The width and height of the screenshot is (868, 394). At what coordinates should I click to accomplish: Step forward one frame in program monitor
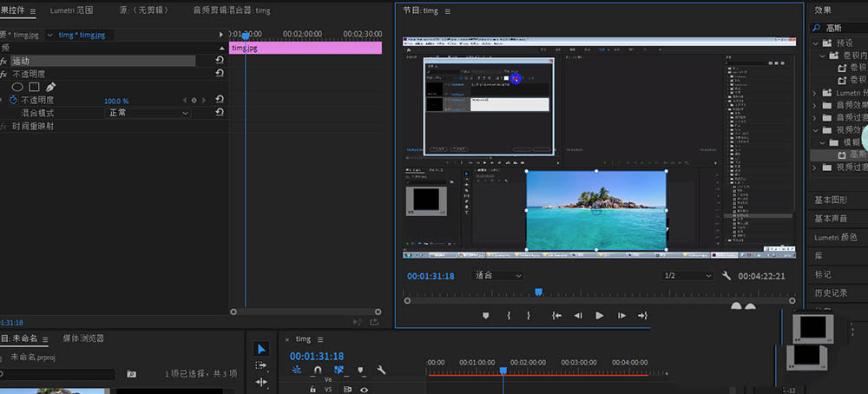pyautogui.click(x=620, y=316)
